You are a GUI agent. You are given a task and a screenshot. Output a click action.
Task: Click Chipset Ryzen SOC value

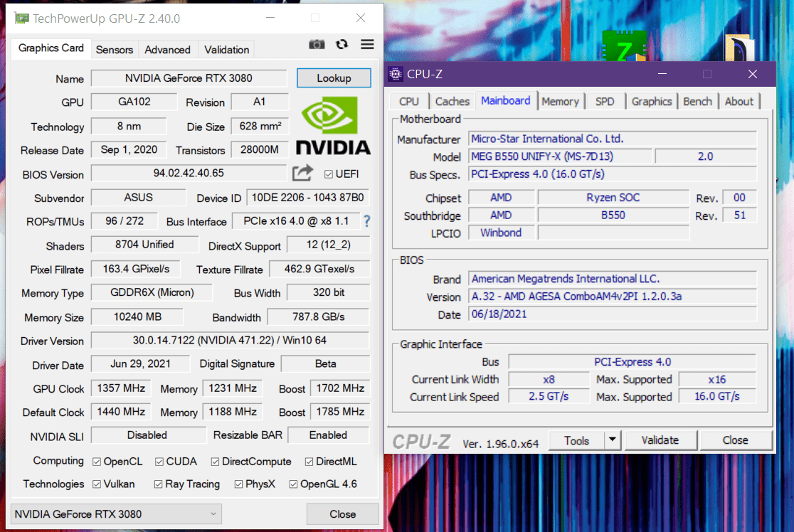(613, 198)
